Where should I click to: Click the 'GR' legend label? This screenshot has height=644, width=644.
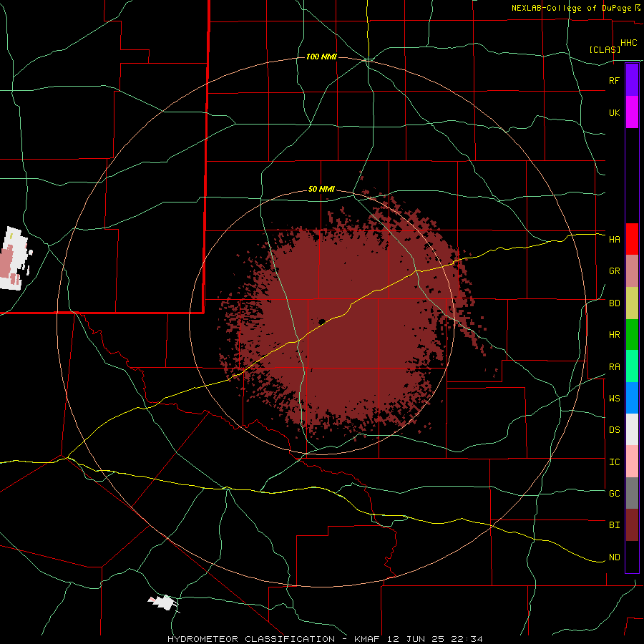click(x=614, y=271)
